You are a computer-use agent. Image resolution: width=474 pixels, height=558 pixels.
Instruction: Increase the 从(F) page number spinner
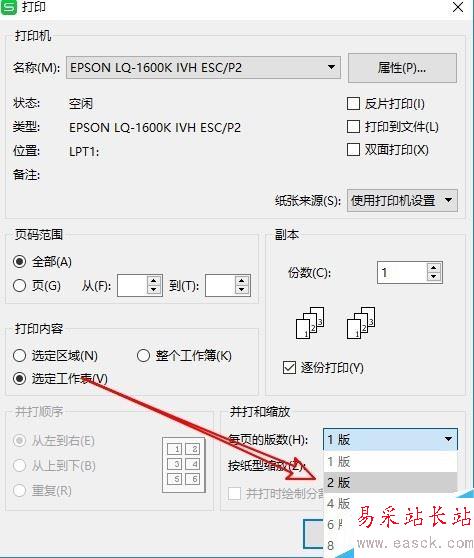pyautogui.click(x=153, y=281)
